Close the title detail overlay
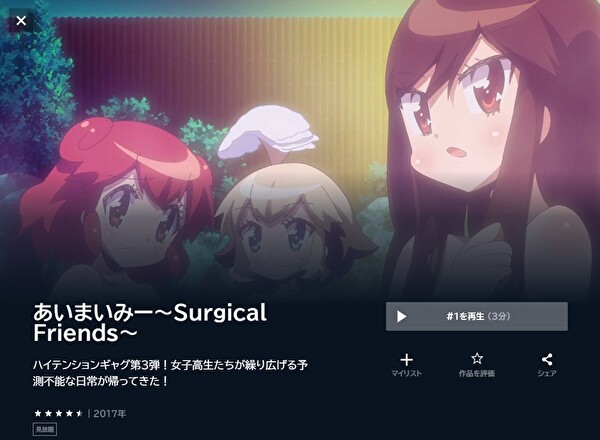The width and height of the screenshot is (600, 440). [21, 20]
